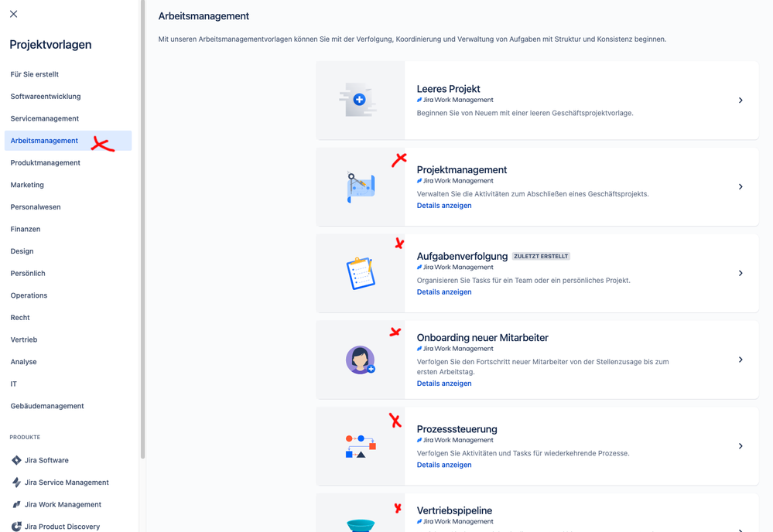Click the sidebar vertical scrollbar
Screen dimensions: 773x532
point(143,229)
